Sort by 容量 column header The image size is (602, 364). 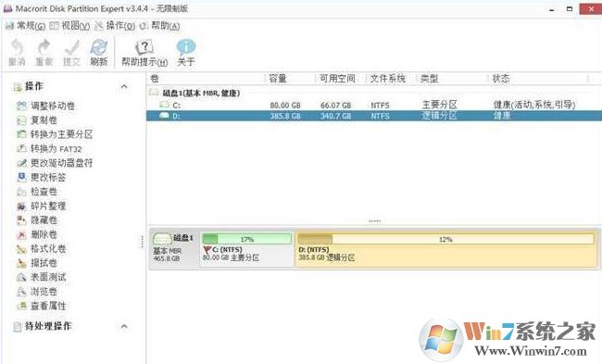(290, 79)
